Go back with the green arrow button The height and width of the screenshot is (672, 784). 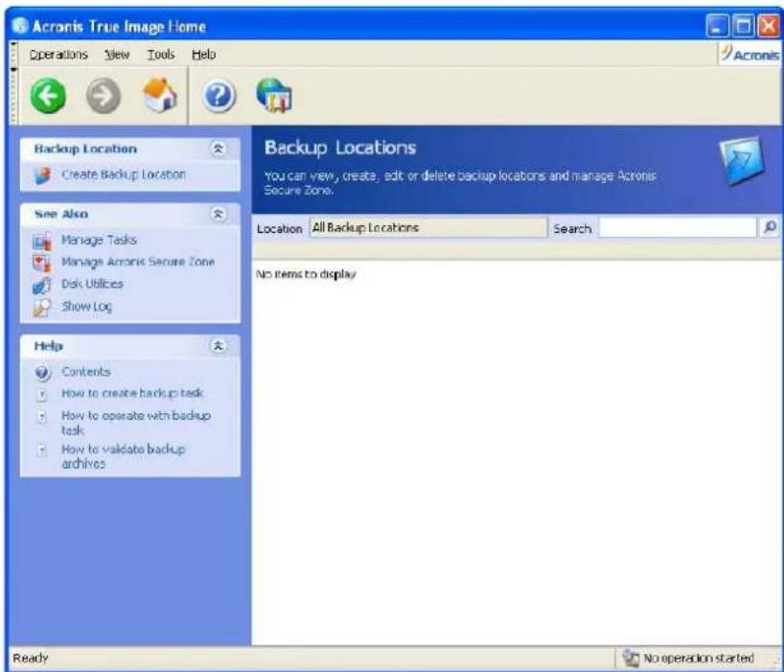[48, 96]
